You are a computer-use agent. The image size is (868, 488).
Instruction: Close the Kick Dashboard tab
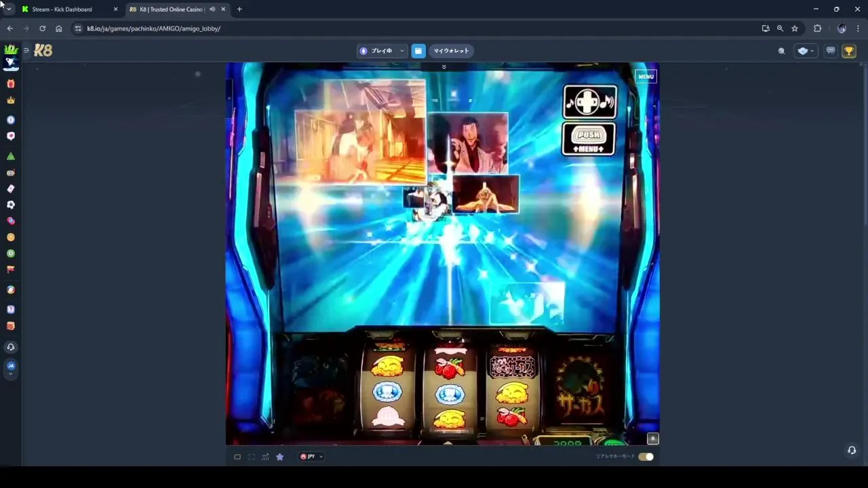pos(115,9)
